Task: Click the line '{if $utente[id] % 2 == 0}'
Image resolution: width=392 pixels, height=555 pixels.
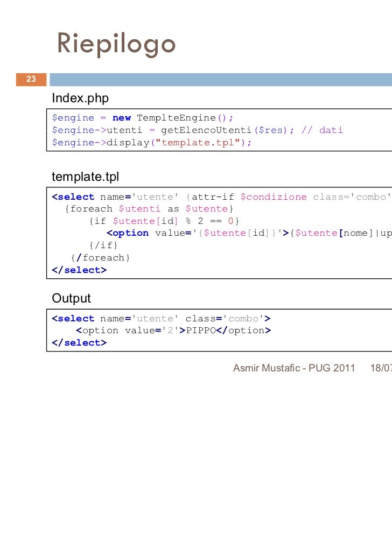Action: 164,221
